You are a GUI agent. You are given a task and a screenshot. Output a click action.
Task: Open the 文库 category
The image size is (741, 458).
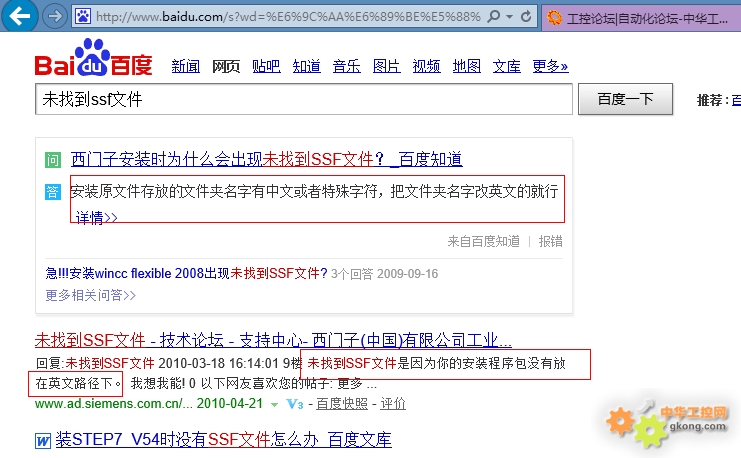click(x=507, y=66)
